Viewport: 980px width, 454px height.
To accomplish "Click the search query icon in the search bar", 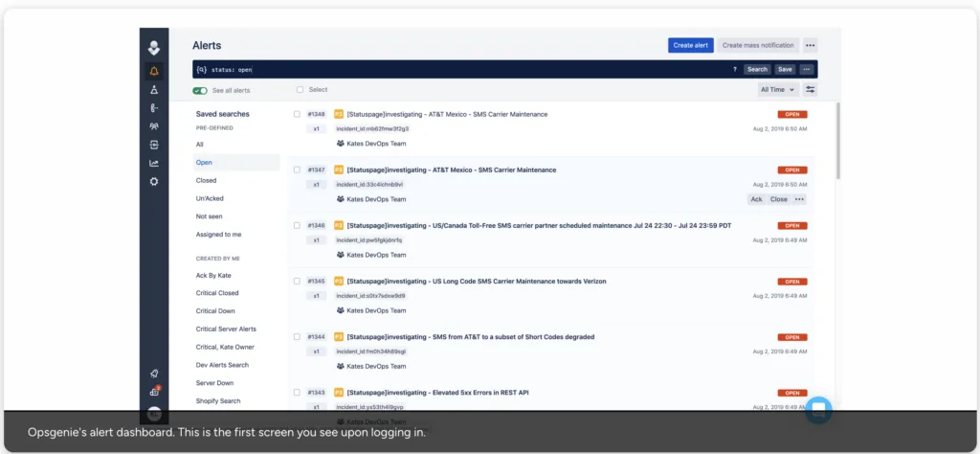I will pos(201,69).
